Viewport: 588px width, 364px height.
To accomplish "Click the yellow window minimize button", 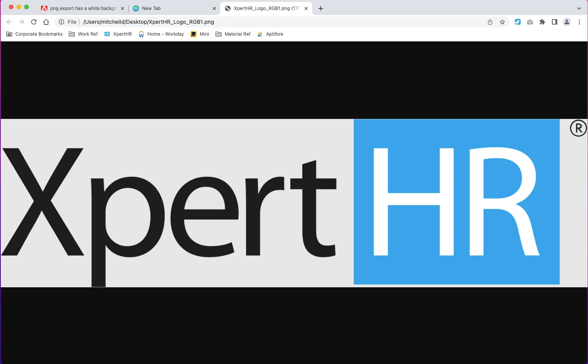I will point(19,7).
